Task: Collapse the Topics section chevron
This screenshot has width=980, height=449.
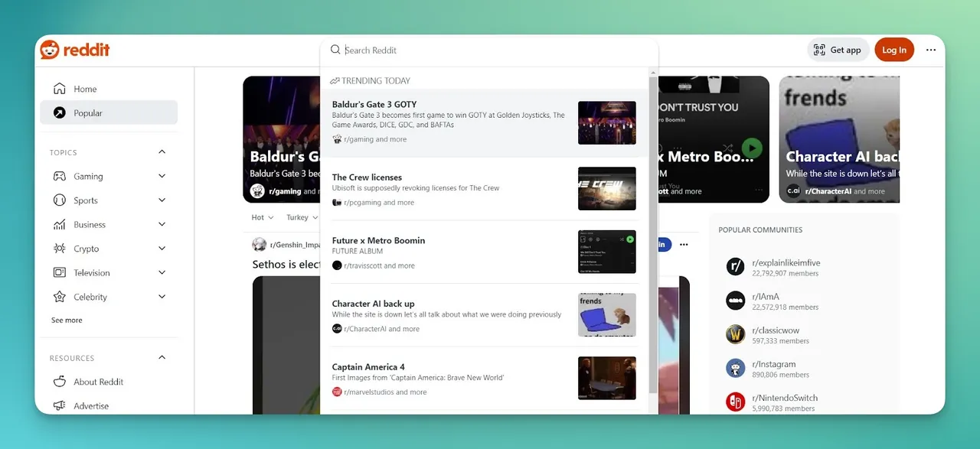Action: [x=162, y=152]
